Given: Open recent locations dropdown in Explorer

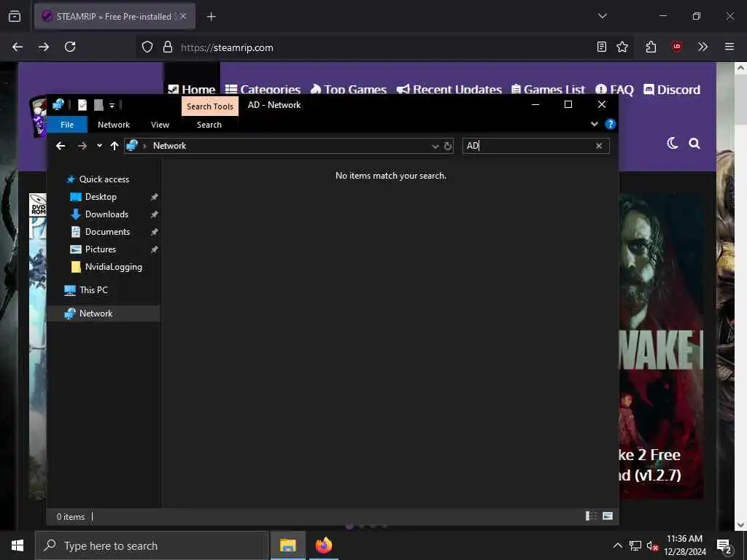Looking at the screenshot, I should click(x=99, y=146).
